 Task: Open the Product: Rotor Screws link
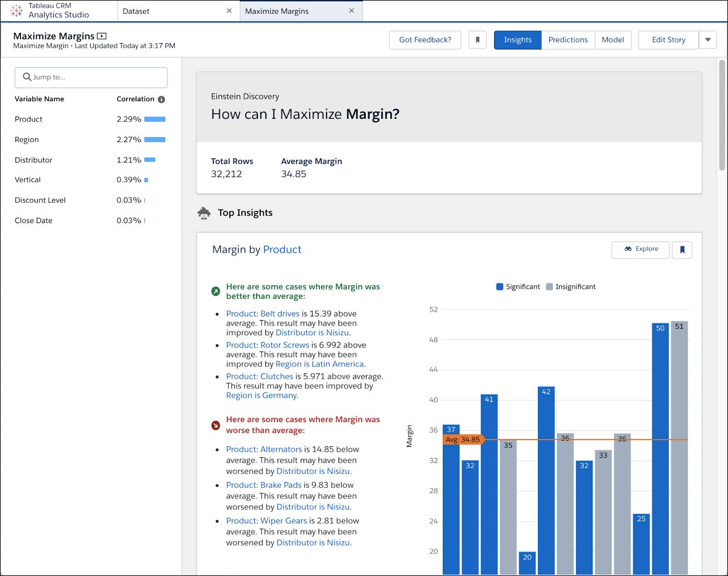[268, 345]
